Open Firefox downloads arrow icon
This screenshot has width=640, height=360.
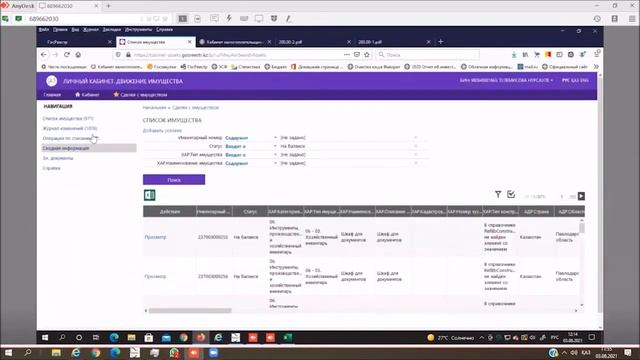[x=514, y=55]
